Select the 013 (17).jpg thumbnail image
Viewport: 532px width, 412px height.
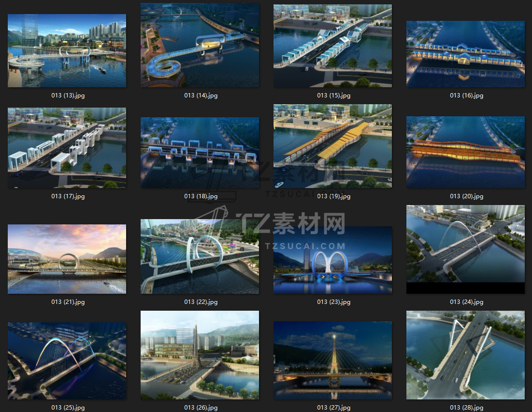pos(67,148)
